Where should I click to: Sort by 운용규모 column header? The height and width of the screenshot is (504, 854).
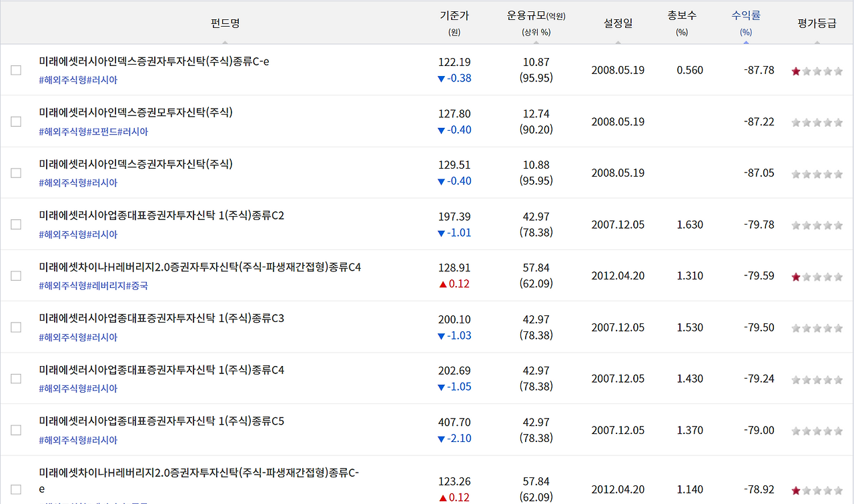[536, 16]
